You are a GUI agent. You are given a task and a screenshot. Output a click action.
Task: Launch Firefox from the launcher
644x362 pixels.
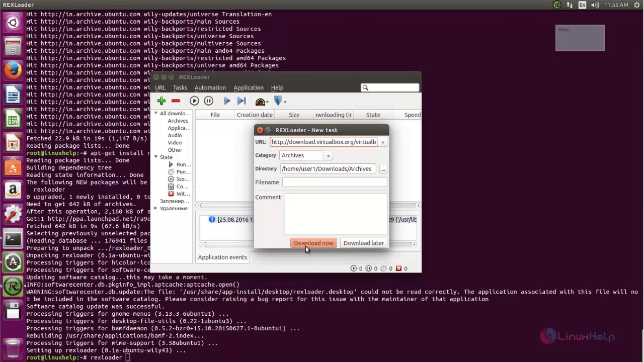[x=13, y=70]
